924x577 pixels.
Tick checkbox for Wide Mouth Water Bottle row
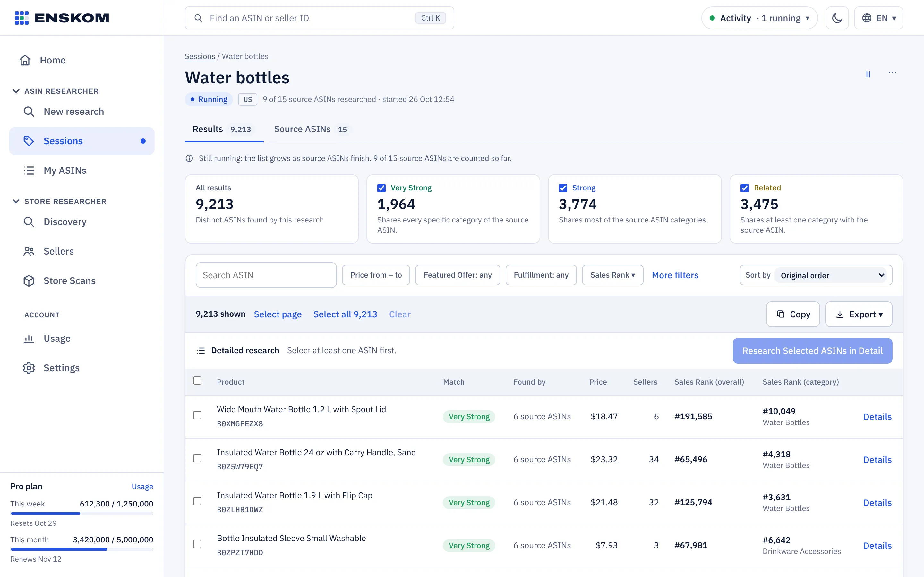point(197,415)
